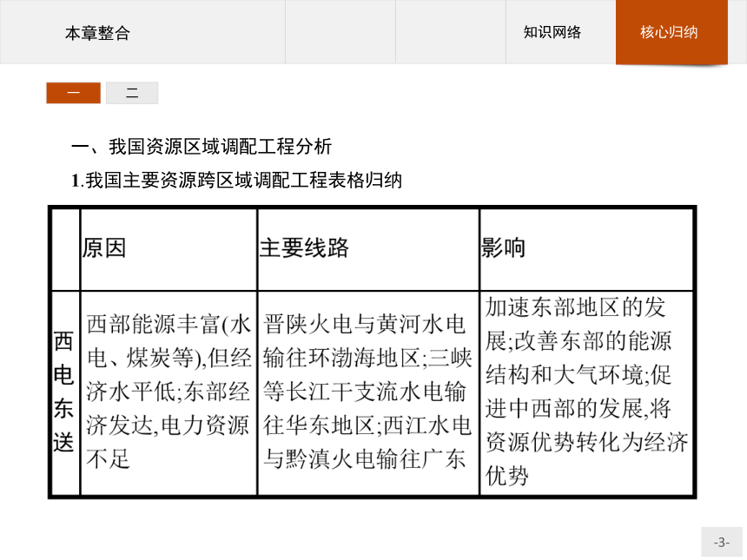Click subheading 1.我国主要资源跨区域调配工程表格归纳

click(x=236, y=181)
